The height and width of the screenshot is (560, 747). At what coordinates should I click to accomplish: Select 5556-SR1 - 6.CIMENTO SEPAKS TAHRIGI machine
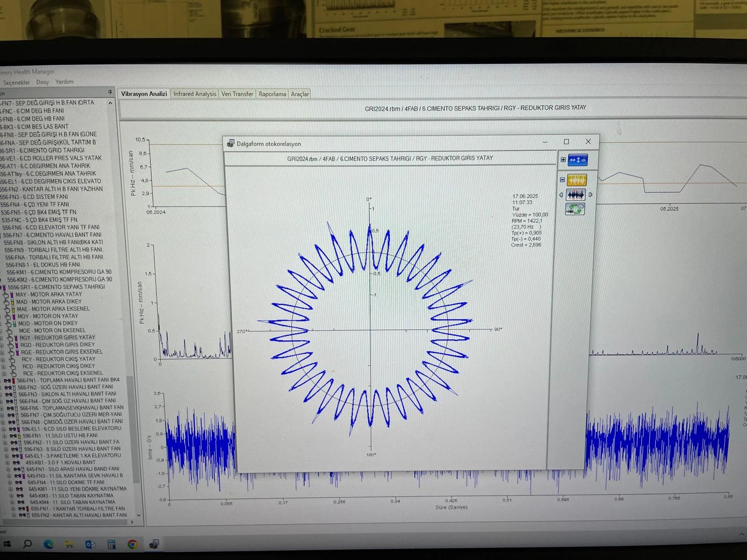[x=56, y=287]
